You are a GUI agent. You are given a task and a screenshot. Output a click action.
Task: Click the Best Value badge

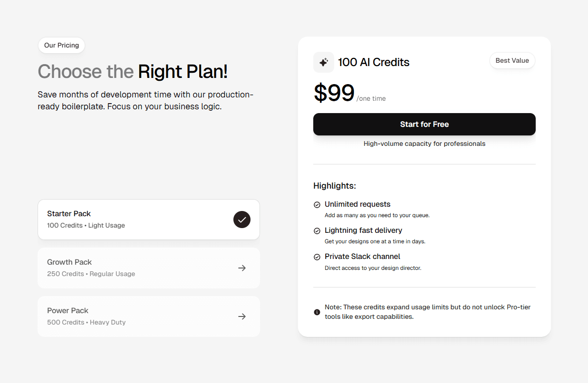click(x=512, y=60)
